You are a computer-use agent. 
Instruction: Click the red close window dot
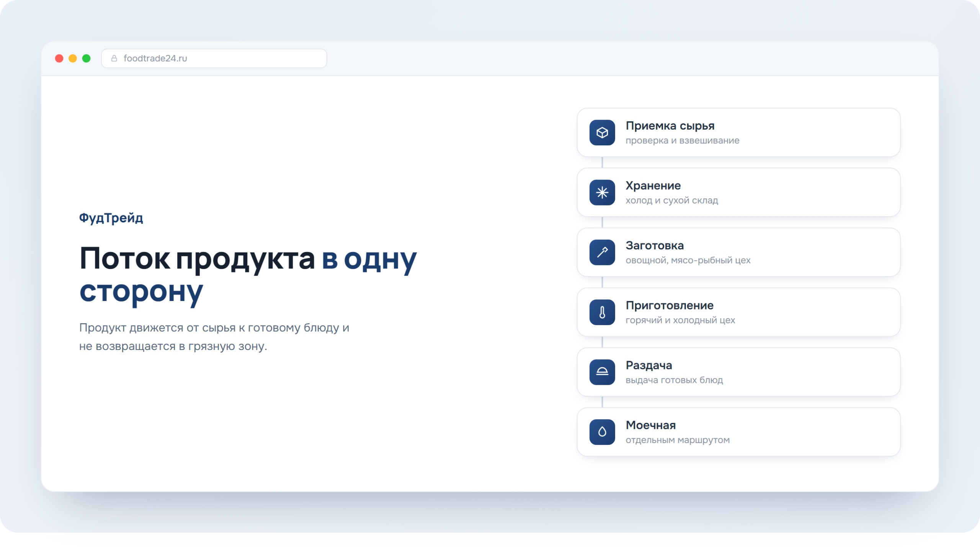59,58
